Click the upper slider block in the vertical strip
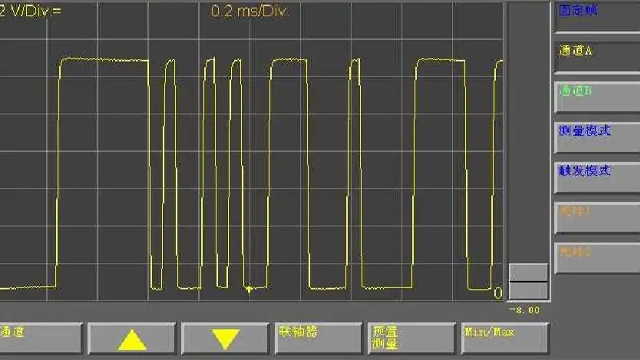The height and width of the screenshot is (360, 640). click(528, 272)
